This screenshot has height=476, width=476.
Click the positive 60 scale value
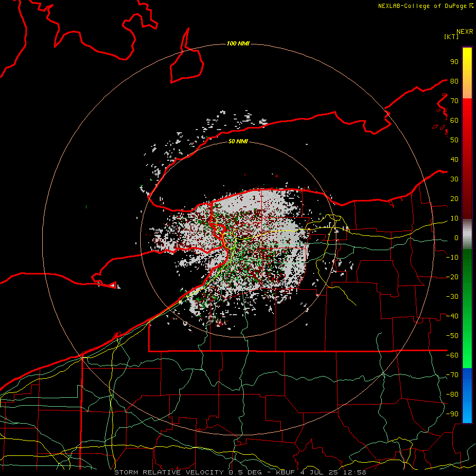coord(454,121)
